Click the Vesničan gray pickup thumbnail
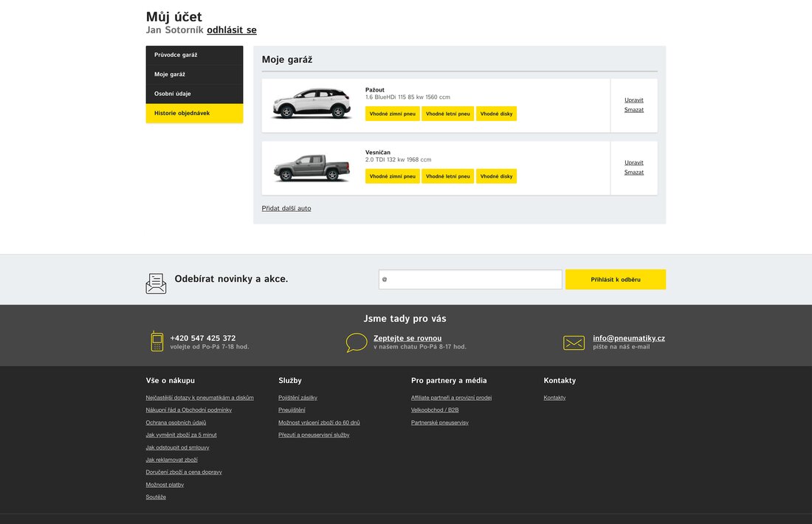Image resolution: width=812 pixels, height=524 pixels. point(312,168)
